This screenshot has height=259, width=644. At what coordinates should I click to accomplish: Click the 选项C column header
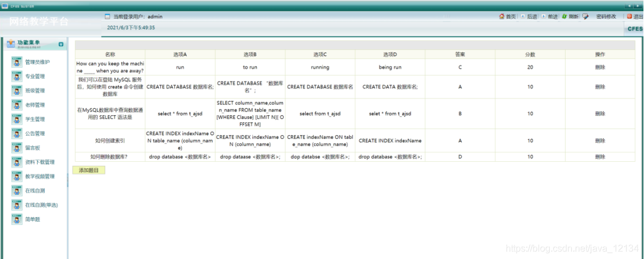pyautogui.click(x=320, y=54)
